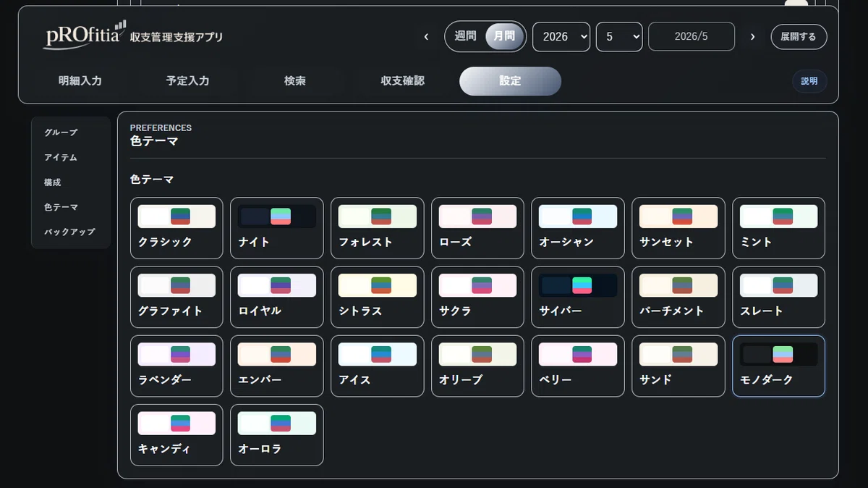
Task: Go to the next month arrow
Action: point(753,36)
